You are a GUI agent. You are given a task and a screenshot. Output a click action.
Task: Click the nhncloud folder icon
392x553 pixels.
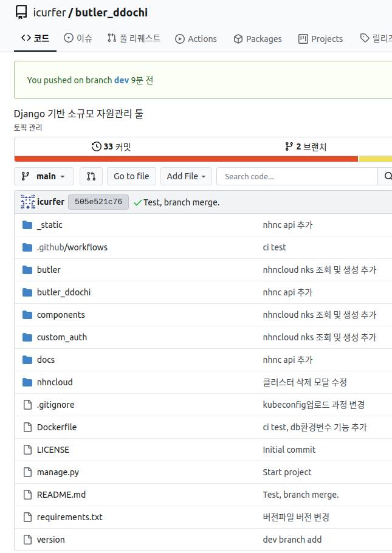pyautogui.click(x=27, y=382)
